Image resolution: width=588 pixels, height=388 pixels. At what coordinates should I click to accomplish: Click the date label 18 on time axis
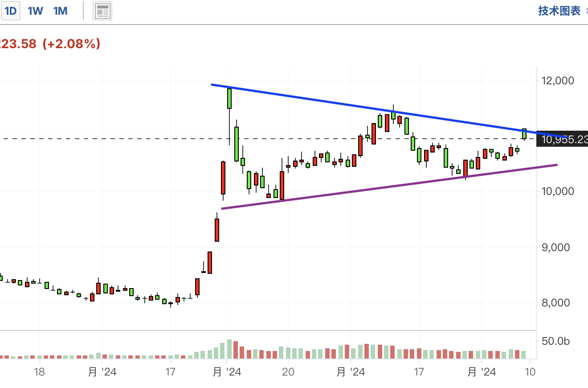[x=39, y=371]
